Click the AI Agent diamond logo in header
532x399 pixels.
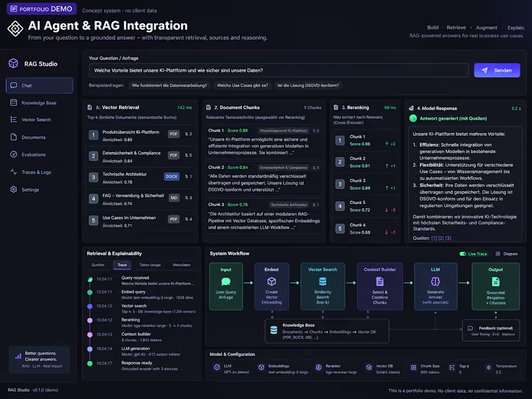point(15,29)
